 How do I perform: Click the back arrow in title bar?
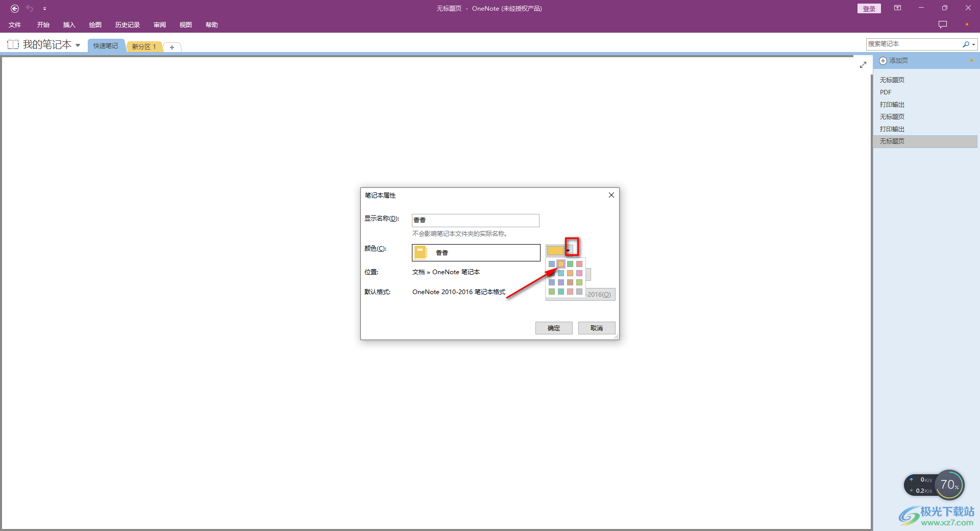15,8
